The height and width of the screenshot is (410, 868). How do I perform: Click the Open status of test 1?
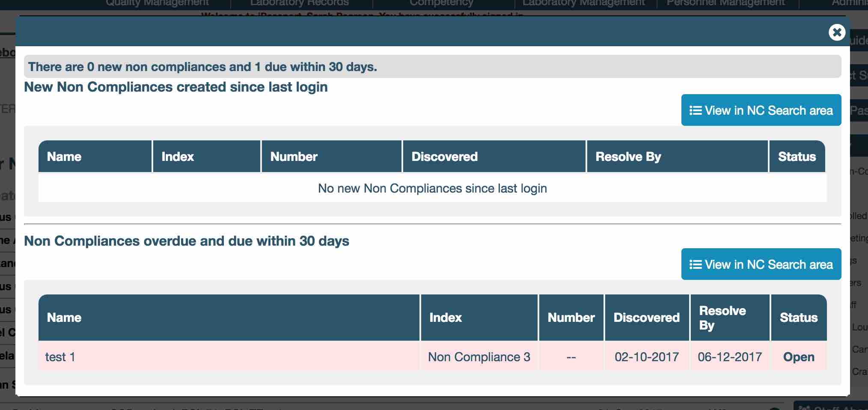(799, 357)
